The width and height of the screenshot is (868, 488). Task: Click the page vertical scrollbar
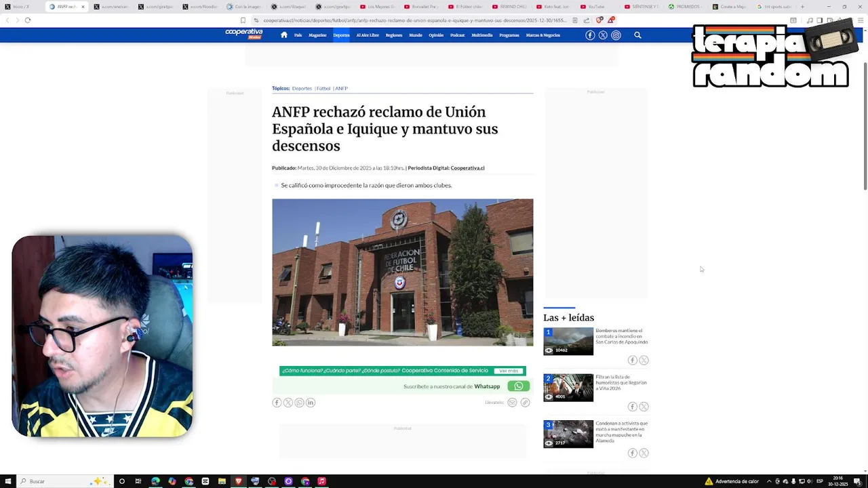point(865,125)
